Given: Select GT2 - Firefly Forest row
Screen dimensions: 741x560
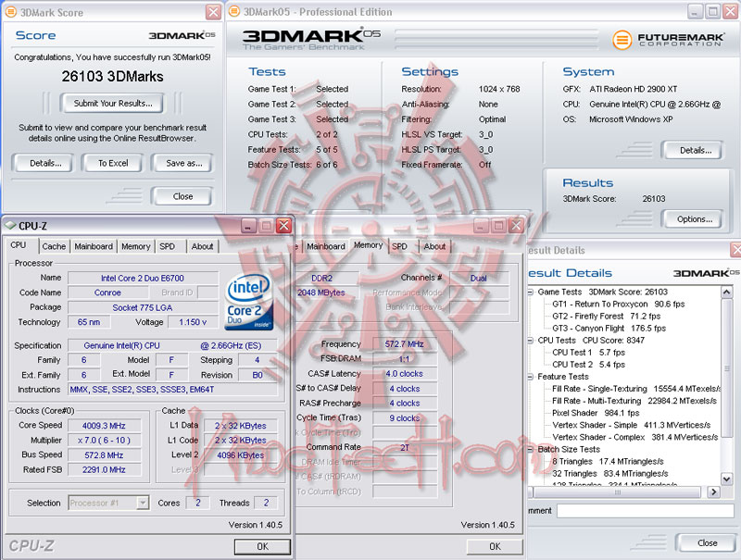Looking at the screenshot, I should coord(607,317).
